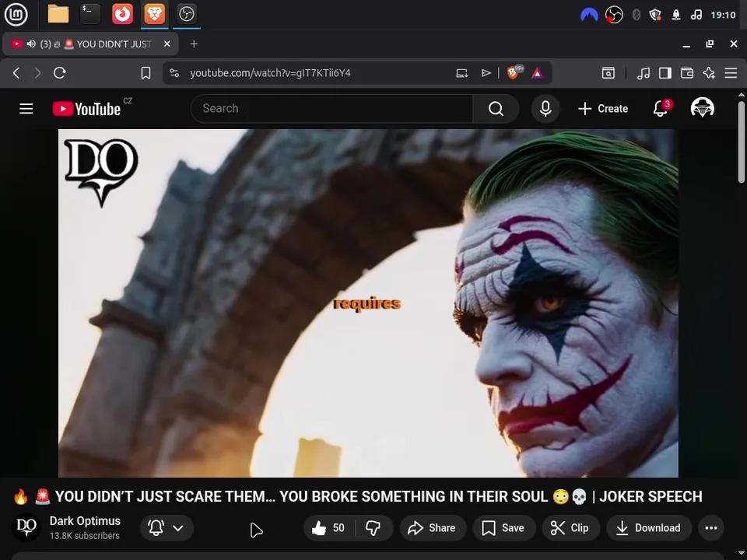This screenshot has width=747, height=560.
Task: Dislike this video
Action: click(x=373, y=527)
